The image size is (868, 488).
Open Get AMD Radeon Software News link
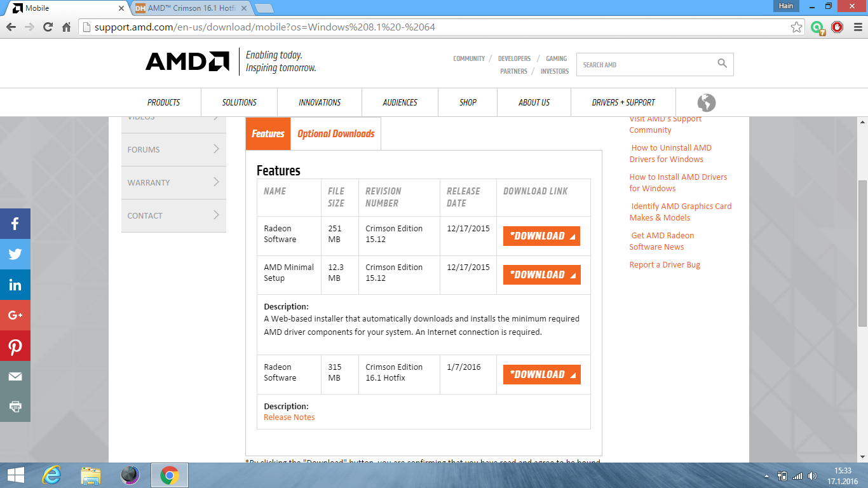[x=661, y=241]
